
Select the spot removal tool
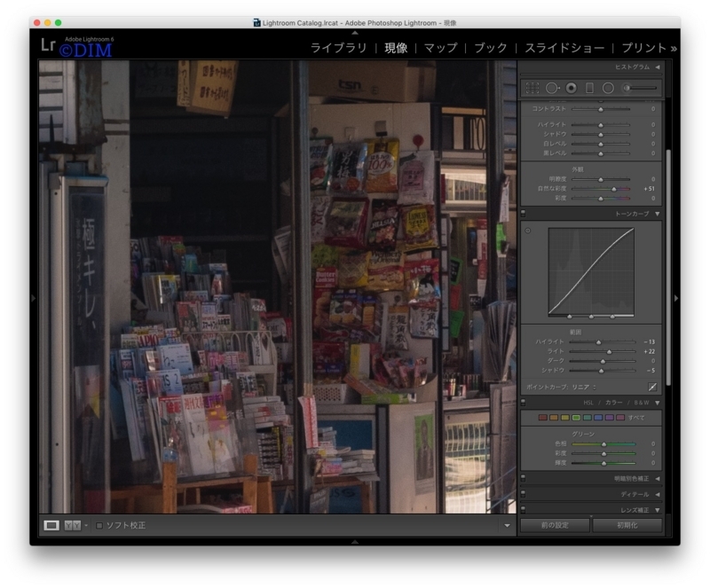point(552,88)
